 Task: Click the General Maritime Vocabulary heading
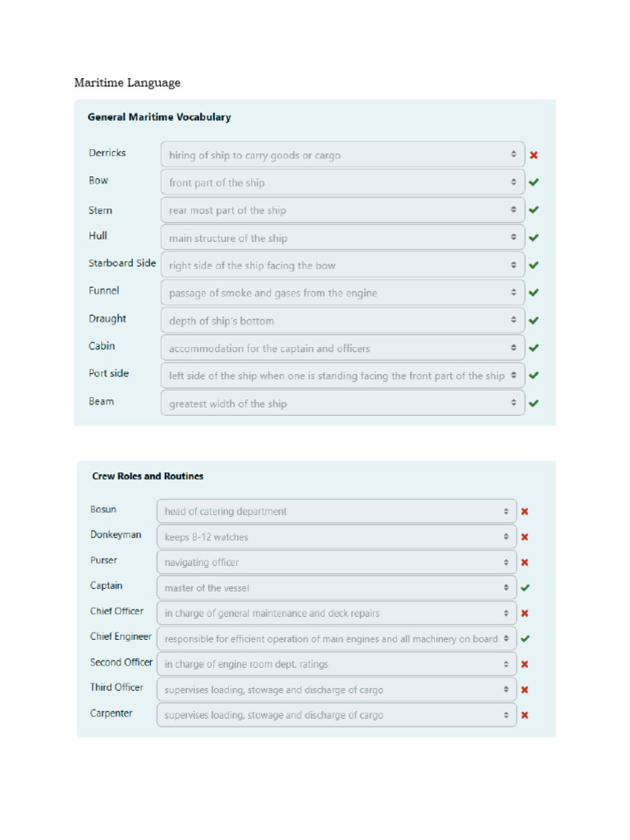159,117
